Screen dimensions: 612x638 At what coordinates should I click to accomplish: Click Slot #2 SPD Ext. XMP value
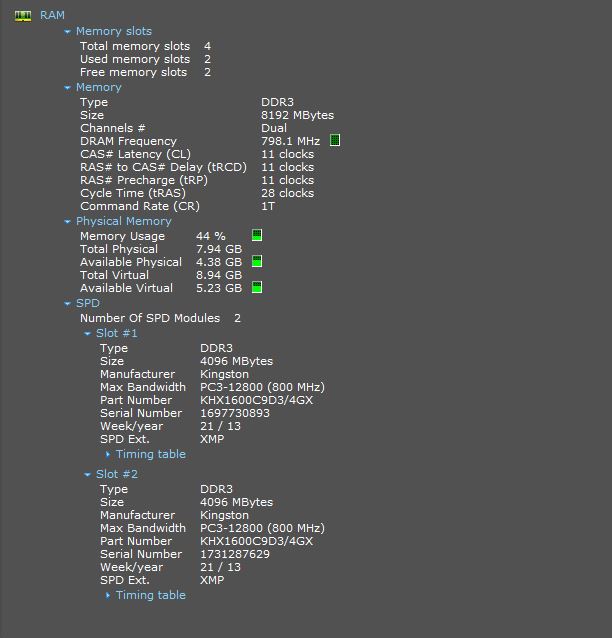(212, 581)
